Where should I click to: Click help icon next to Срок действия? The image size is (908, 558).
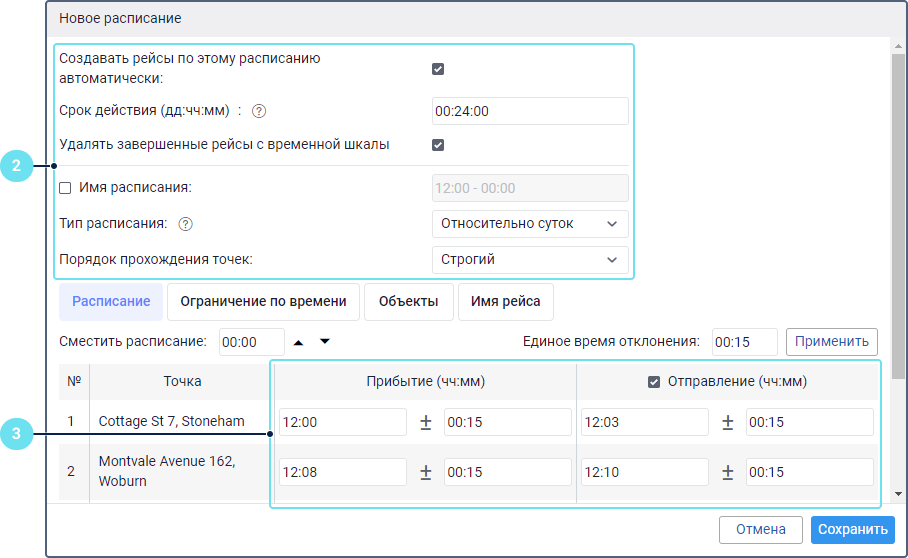[x=259, y=111]
